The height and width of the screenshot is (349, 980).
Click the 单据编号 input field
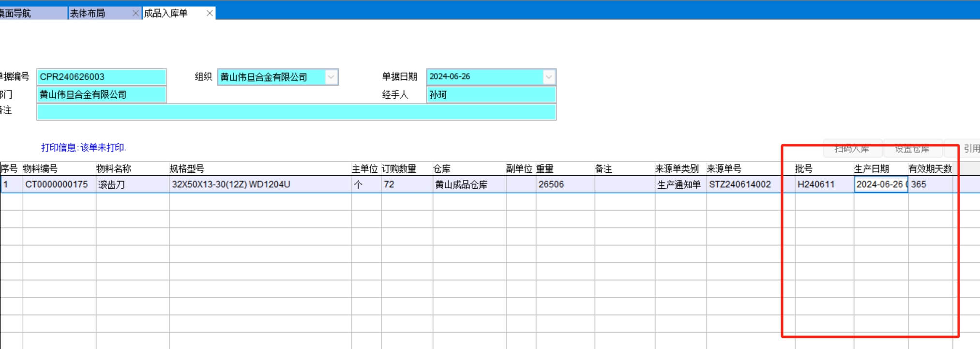point(102,77)
